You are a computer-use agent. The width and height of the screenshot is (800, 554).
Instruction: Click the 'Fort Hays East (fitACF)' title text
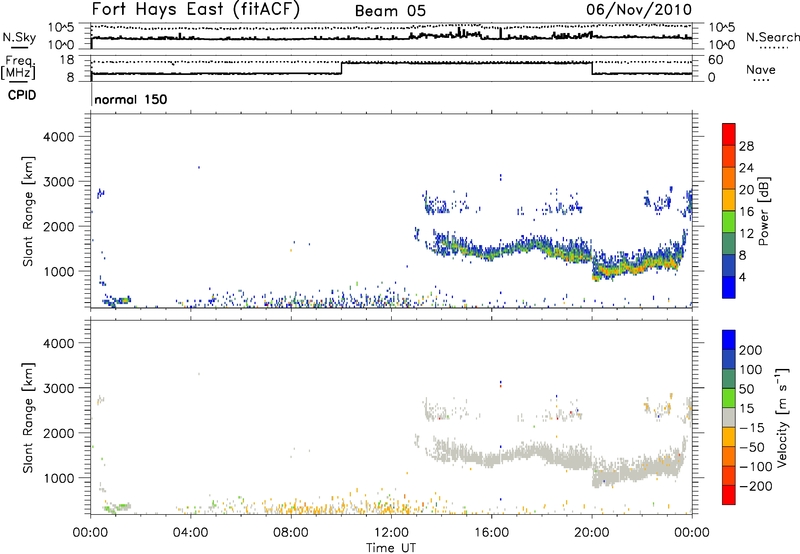point(195,9)
